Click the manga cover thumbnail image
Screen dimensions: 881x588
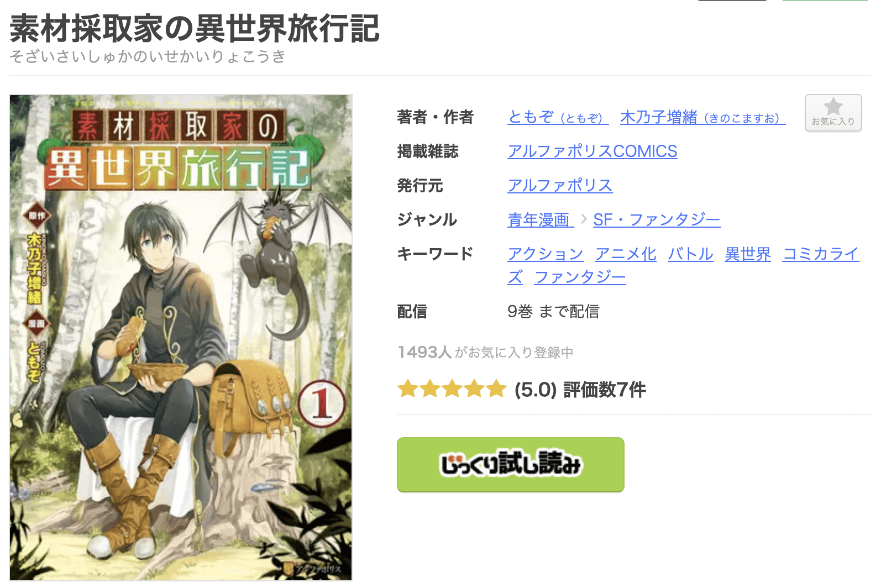tap(181, 337)
